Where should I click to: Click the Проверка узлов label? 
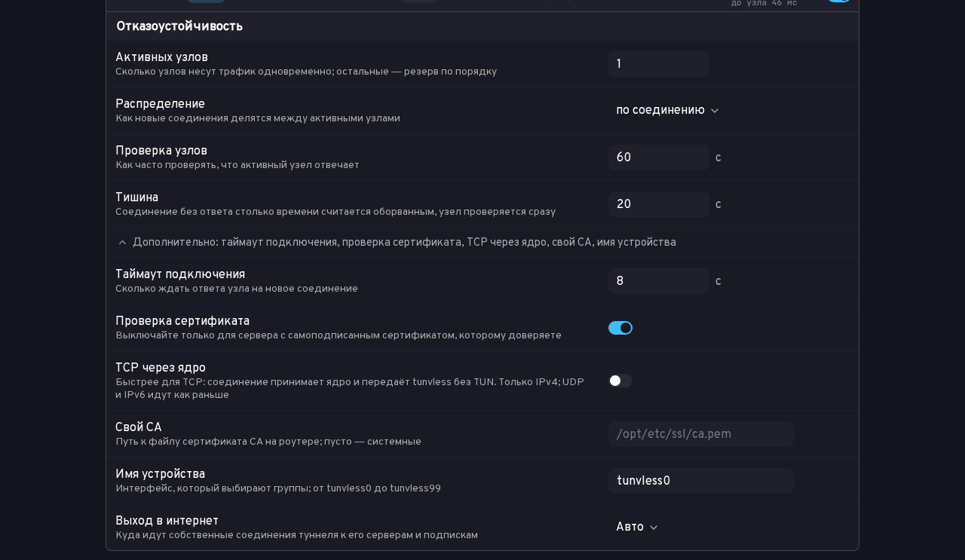pos(161,151)
